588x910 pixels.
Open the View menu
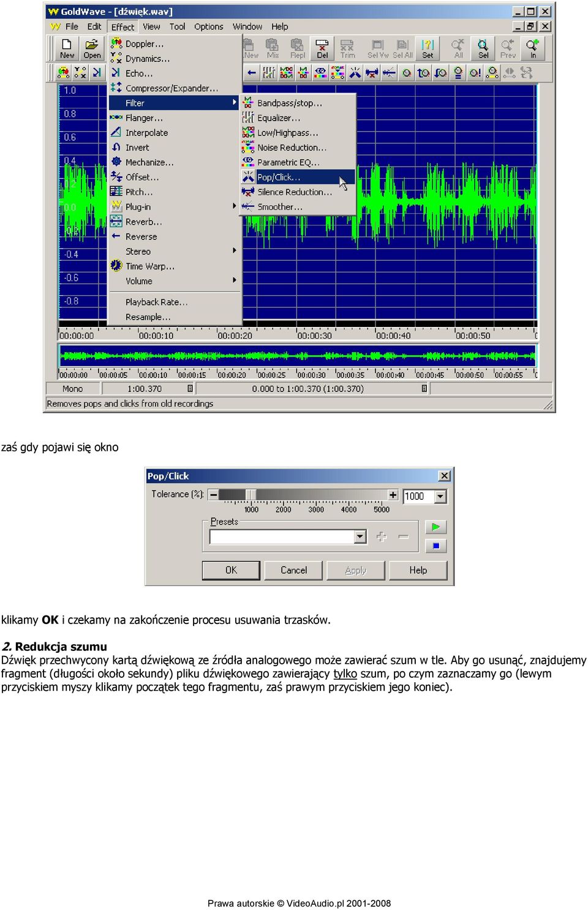[x=151, y=27]
